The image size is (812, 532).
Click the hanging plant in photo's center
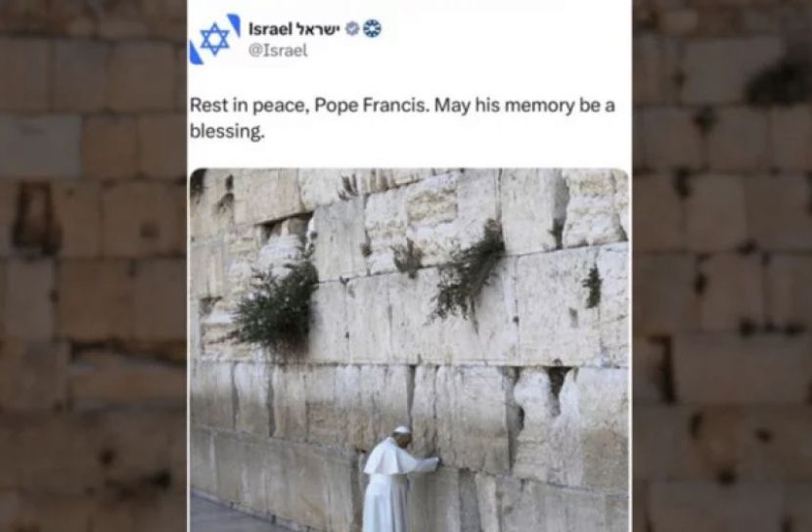click(x=469, y=272)
